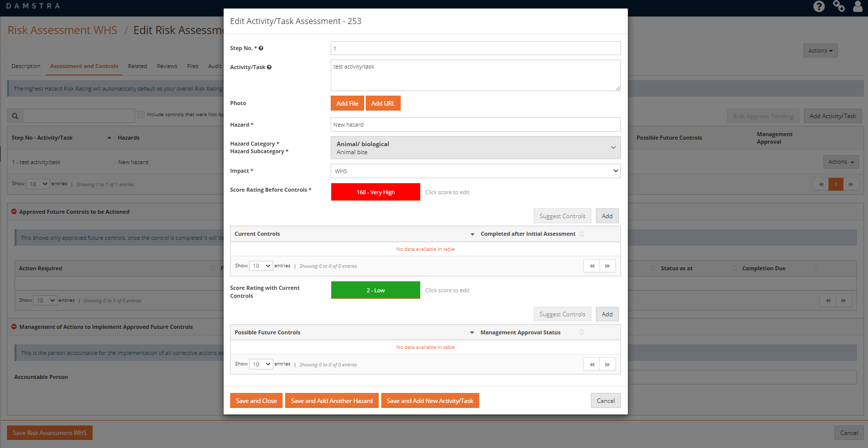This screenshot has width=868, height=448.
Task: Click the Hazard input field
Action: [x=475, y=125]
